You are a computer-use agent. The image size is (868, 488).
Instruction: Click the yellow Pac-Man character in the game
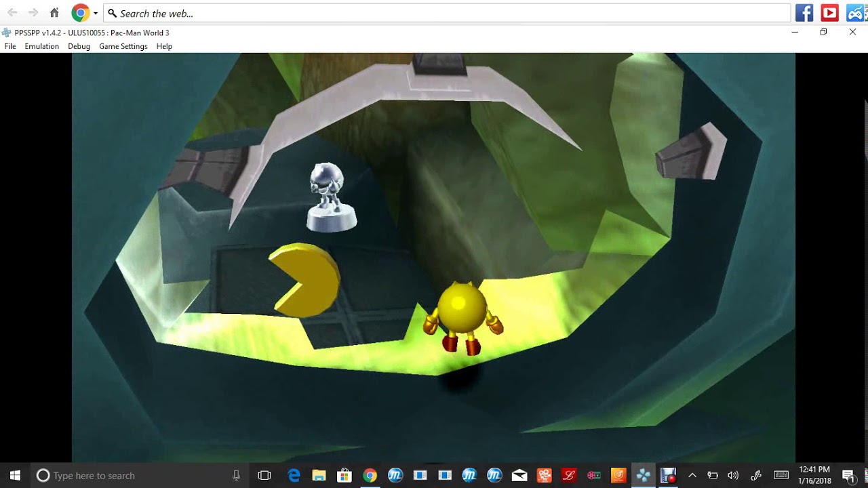[x=463, y=317]
